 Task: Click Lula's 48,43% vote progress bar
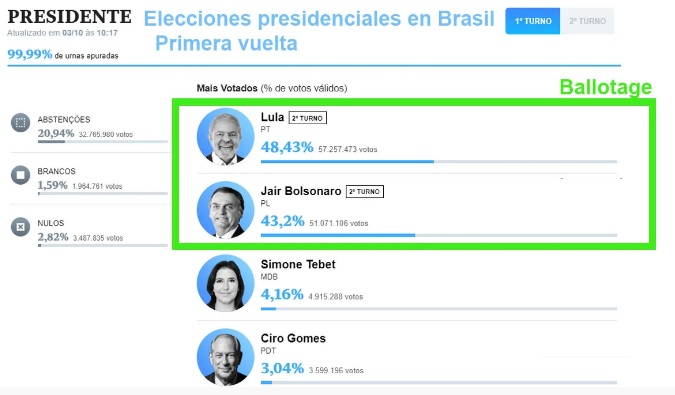[439, 162]
